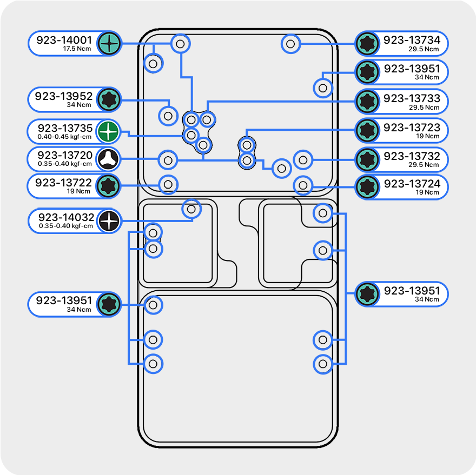Click the screw hole linked to 923-14032
This screenshot has height=475, width=476.
(190, 209)
